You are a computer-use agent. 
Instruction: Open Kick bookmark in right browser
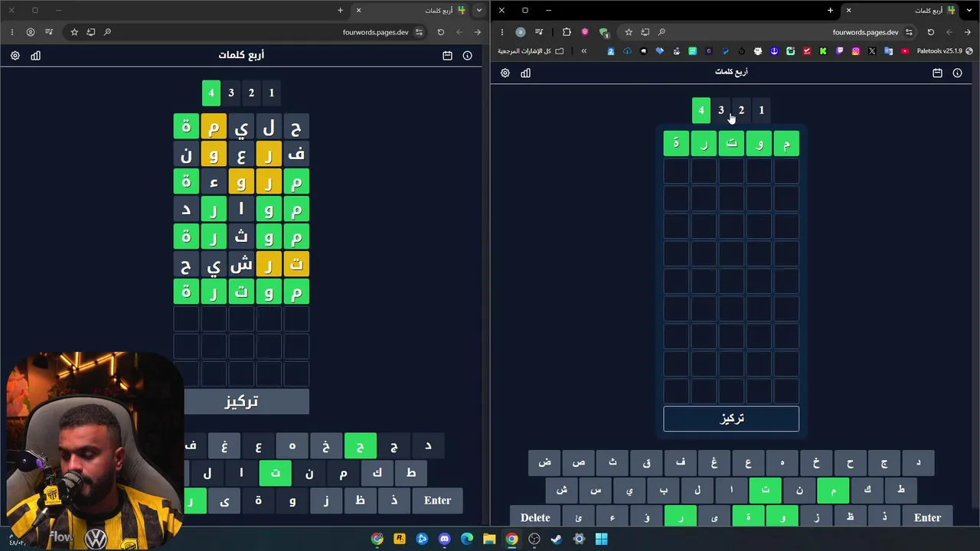(x=823, y=51)
